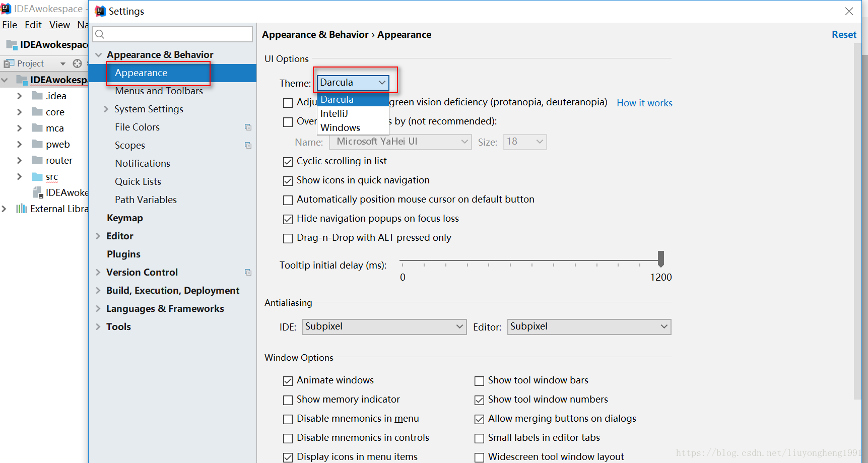
Task: Collapse Appearance & Behavior section
Action: (x=98, y=55)
